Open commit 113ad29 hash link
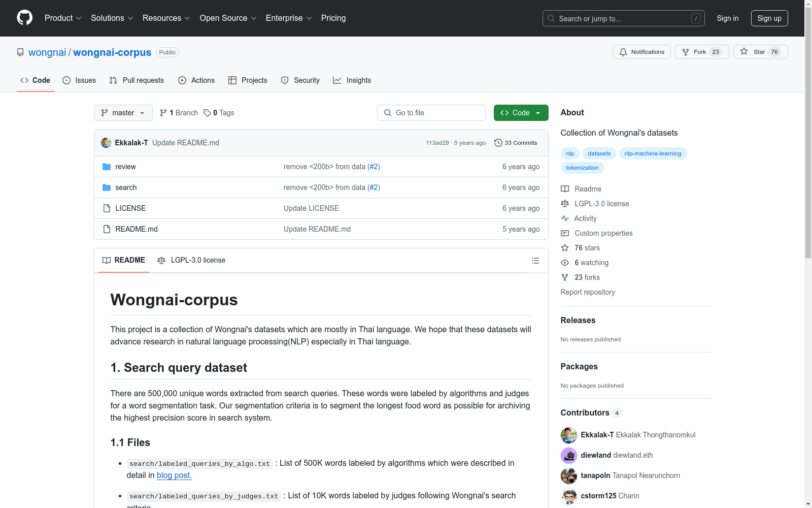The width and height of the screenshot is (812, 508). [437, 143]
